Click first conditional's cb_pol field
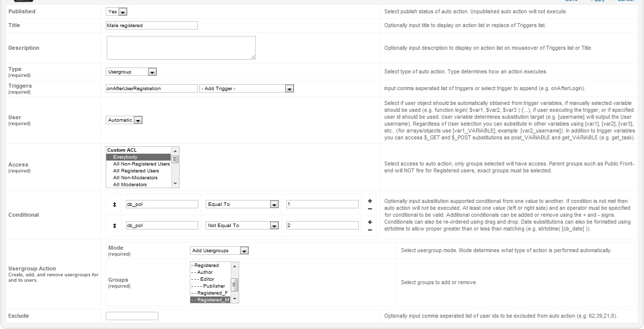The width and height of the screenshot is (644, 329). point(162,204)
